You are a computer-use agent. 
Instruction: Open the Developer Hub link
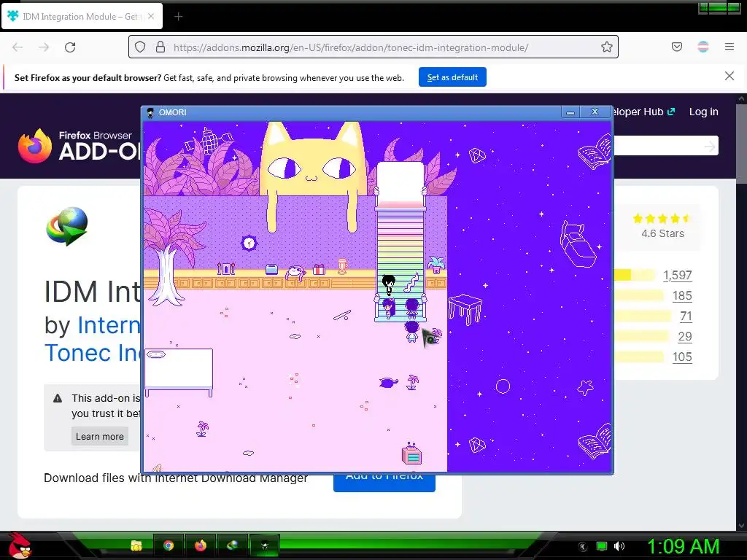644,112
